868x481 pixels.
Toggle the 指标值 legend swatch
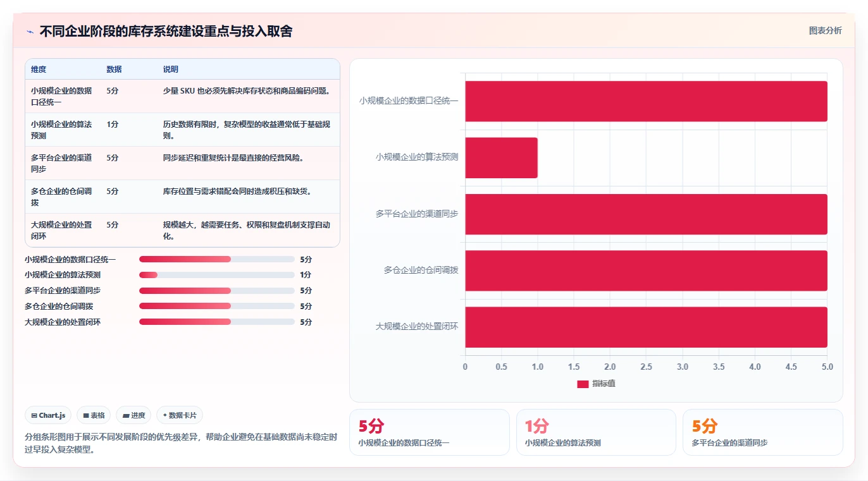[583, 384]
